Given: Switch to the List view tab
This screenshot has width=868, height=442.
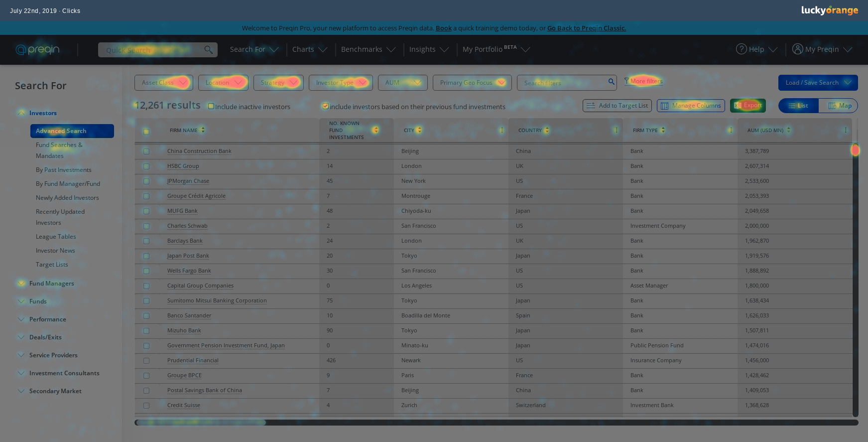Looking at the screenshot, I should click(x=798, y=106).
